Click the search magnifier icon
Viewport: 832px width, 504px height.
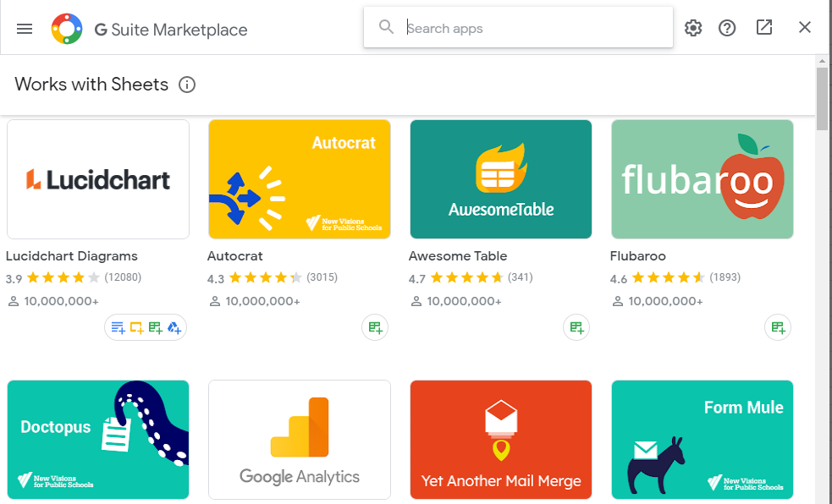[387, 28]
